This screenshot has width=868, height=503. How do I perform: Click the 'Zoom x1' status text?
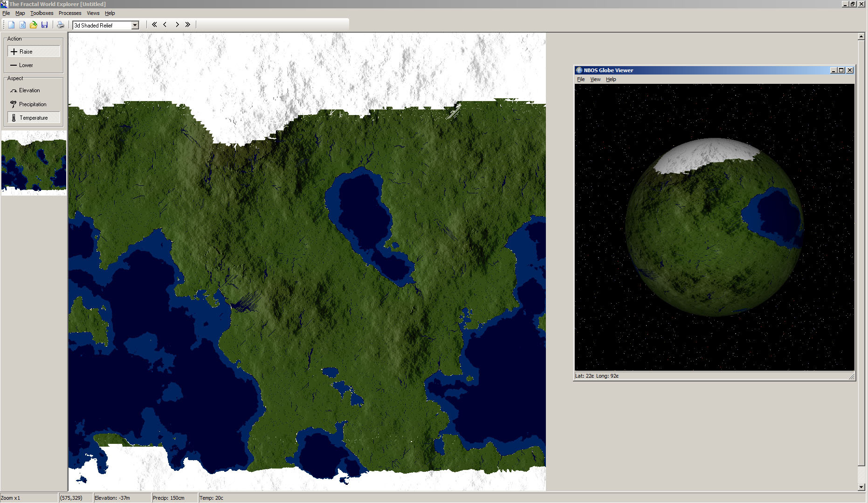(11, 498)
